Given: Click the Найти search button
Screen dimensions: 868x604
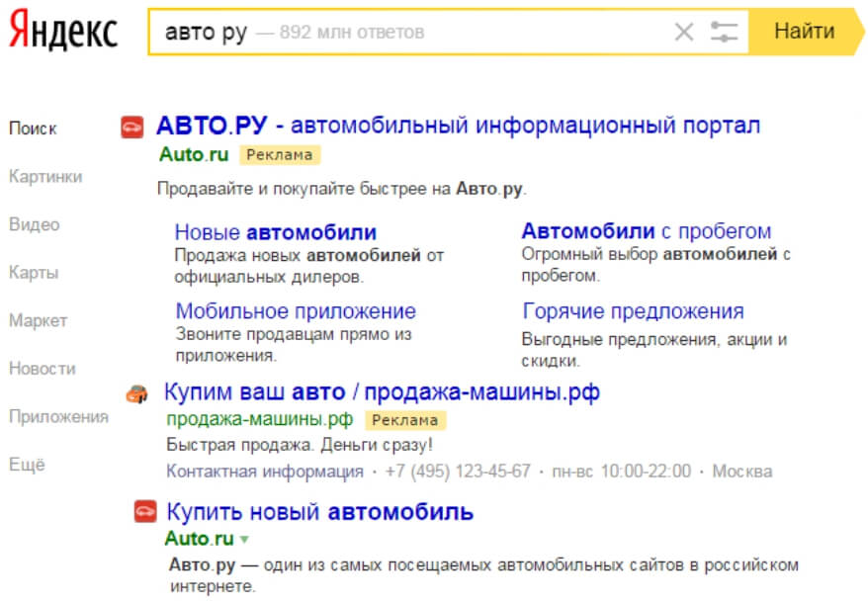Looking at the screenshot, I should [806, 32].
